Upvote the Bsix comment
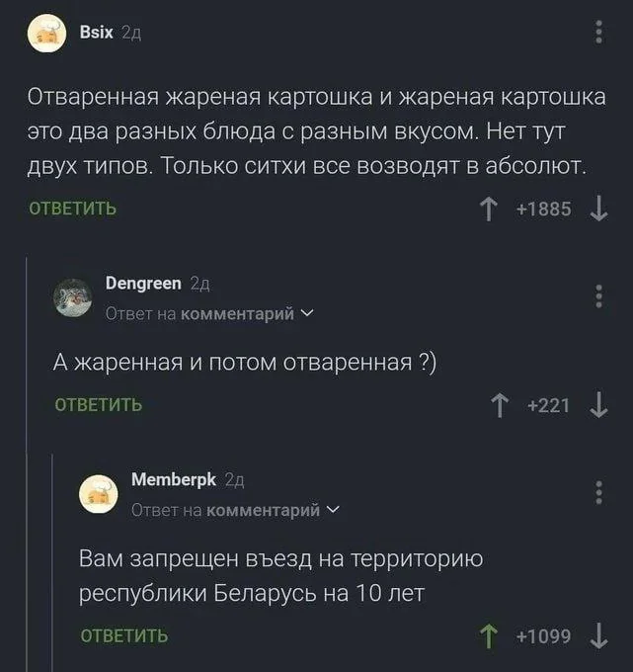This screenshot has width=633, height=672. 488,208
